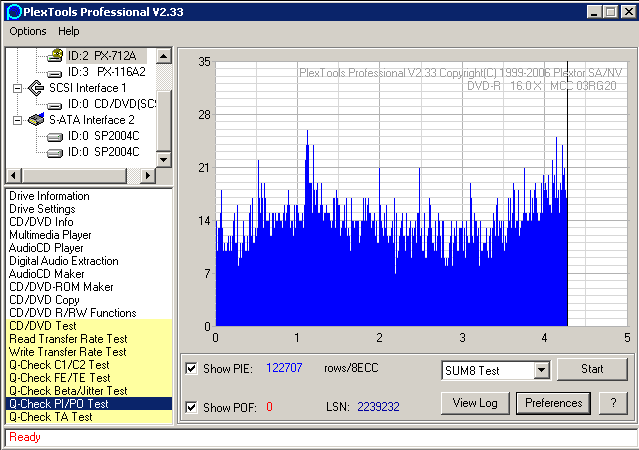This screenshot has width=639, height=450.
Task: Collapse the S-ATA Interface 2 node
Action: tap(17, 120)
